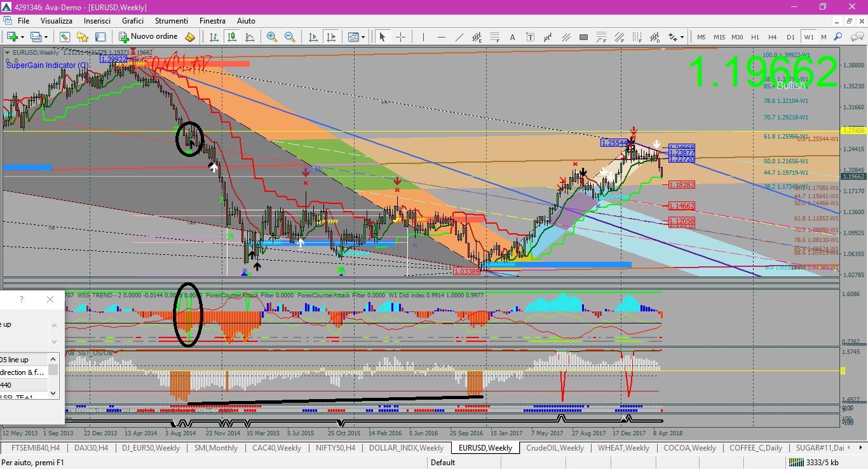The width and height of the screenshot is (868, 469).
Task: Toggle the Terminal window icon
Action: pyautogui.click(x=101, y=37)
